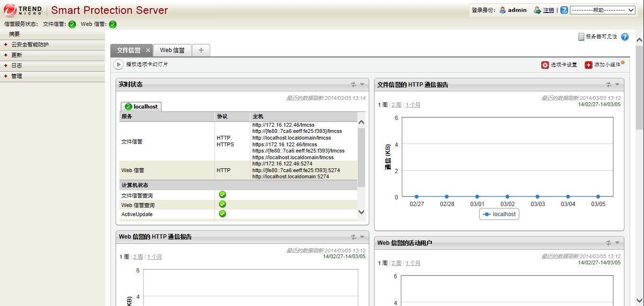Viewport: 644px width, 306px height.
Task: Add a new tab with plus
Action: (201, 50)
